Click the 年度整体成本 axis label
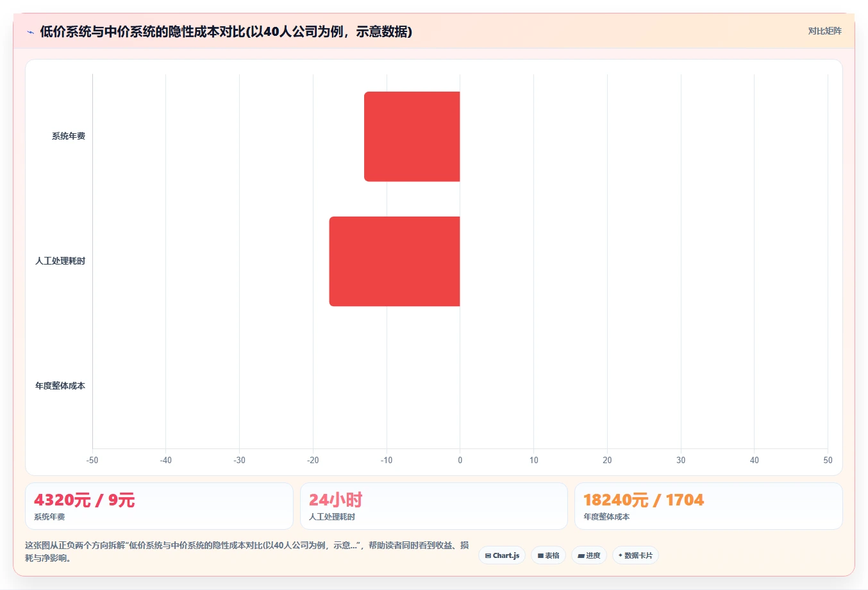Viewport: 868px width, 590px height. click(60, 386)
